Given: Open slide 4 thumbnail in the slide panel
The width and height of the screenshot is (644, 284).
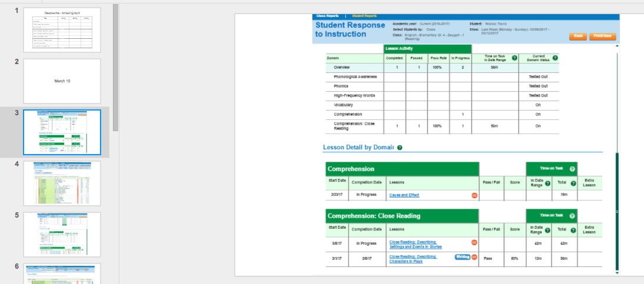Looking at the screenshot, I should point(62,183).
